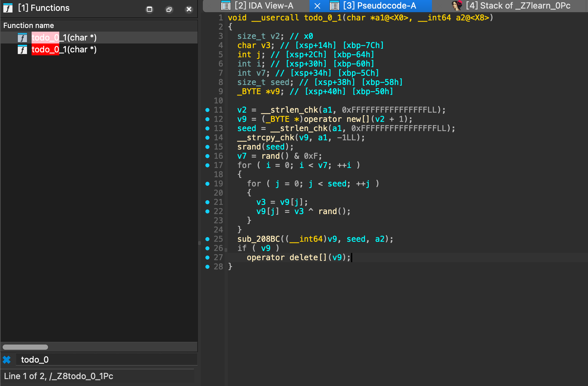Viewport: 588px width, 386px height.
Task: Switch to the IDA View-A tab
Action: pyautogui.click(x=257, y=6)
